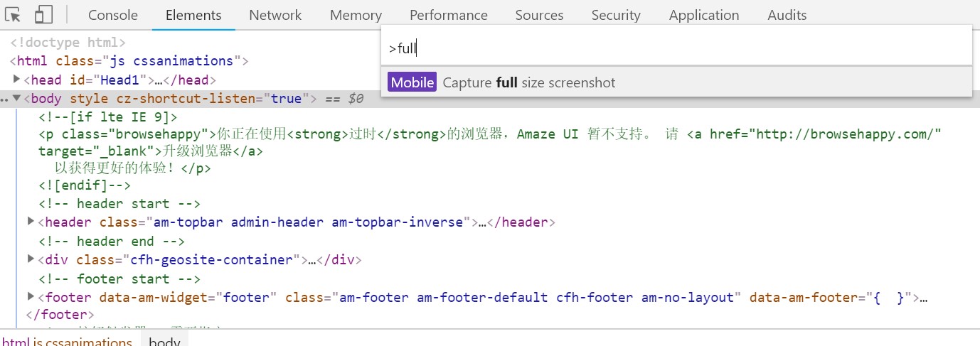
Task: Click the purple Mobile badge
Action: click(x=412, y=82)
